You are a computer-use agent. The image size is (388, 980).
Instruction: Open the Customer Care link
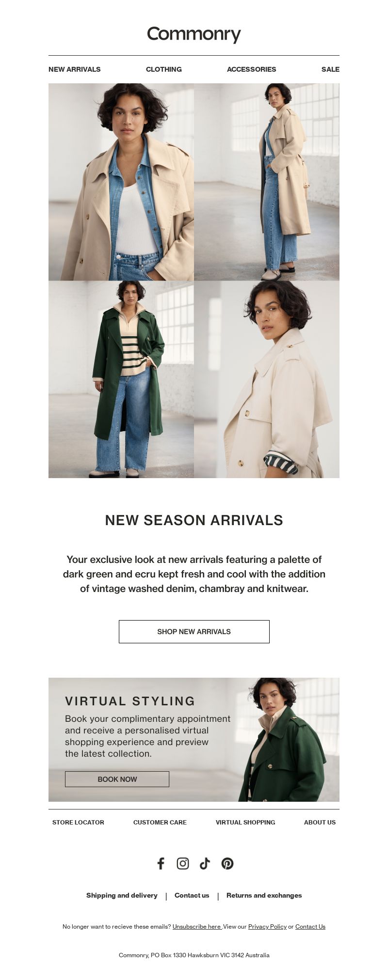160,822
